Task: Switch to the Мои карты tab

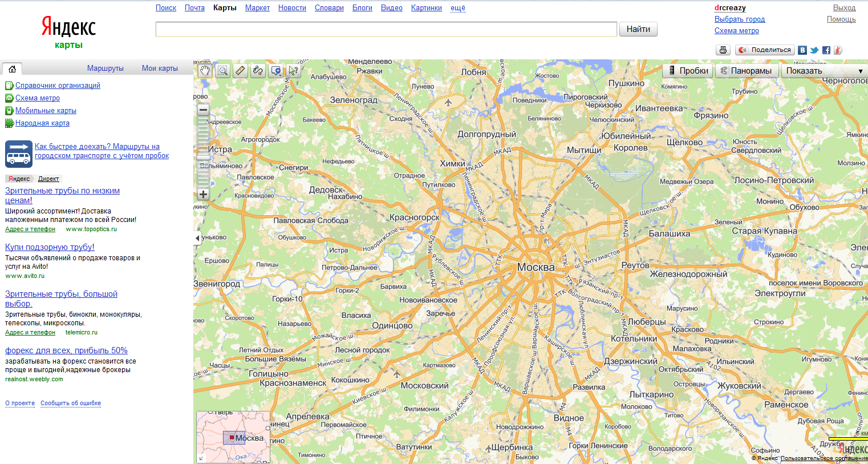Action: [160, 68]
